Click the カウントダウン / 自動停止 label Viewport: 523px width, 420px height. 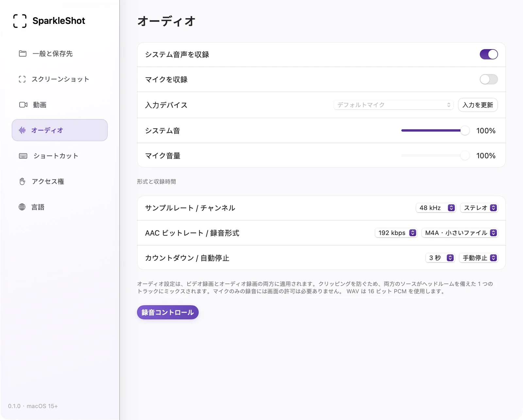click(x=187, y=258)
